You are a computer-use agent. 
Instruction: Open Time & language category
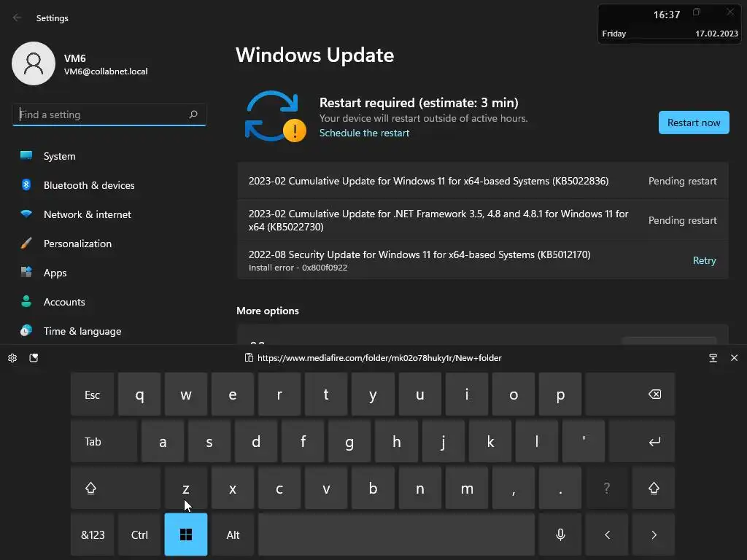pyautogui.click(x=109, y=331)
